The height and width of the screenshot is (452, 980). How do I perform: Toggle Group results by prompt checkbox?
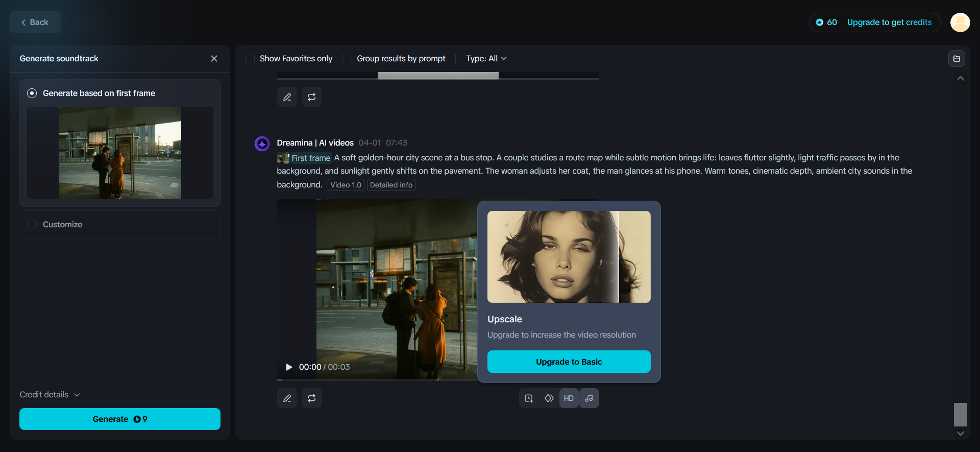pyautogui.click(x=347, y=59)
